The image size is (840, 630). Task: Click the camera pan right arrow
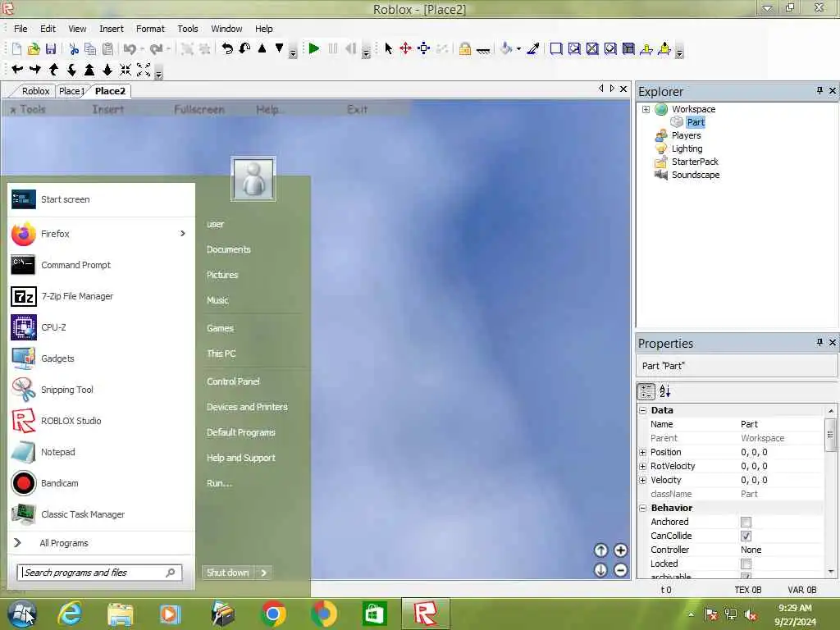click(x=35, y=69)
